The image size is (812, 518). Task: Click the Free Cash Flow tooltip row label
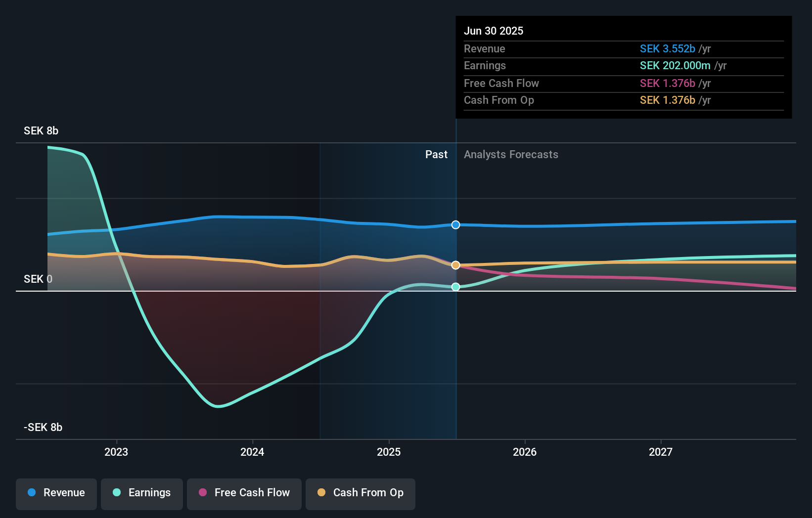coord(501,84)
